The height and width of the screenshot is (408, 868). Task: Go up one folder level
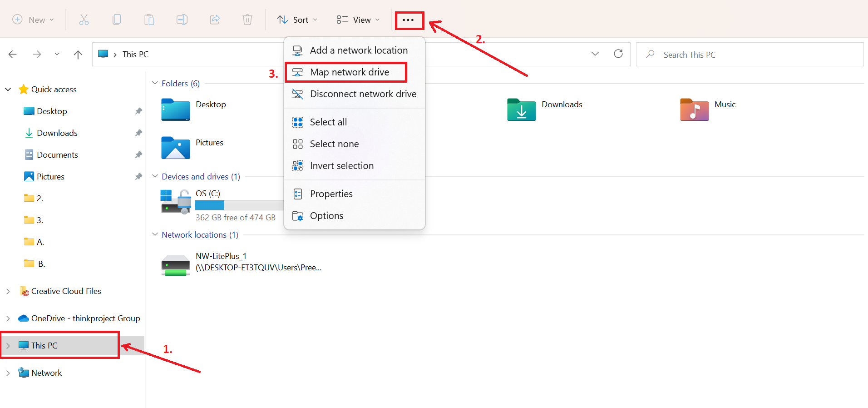point(78,55)
